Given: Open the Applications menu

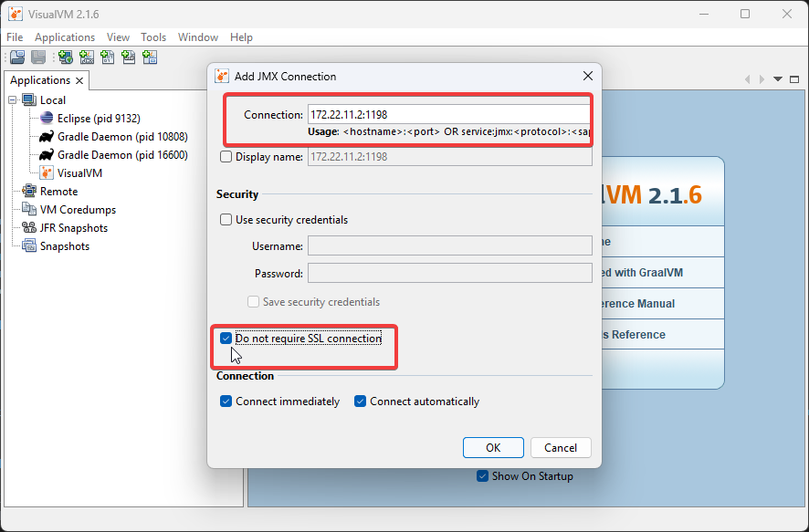Looking at the screenshot, I should tap(65, 37).
